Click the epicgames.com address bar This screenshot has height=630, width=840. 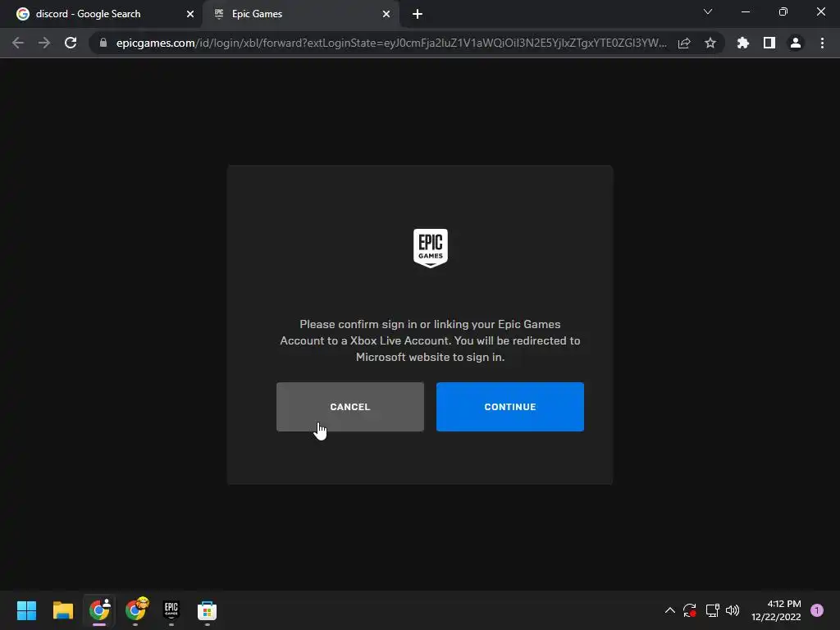391,43
